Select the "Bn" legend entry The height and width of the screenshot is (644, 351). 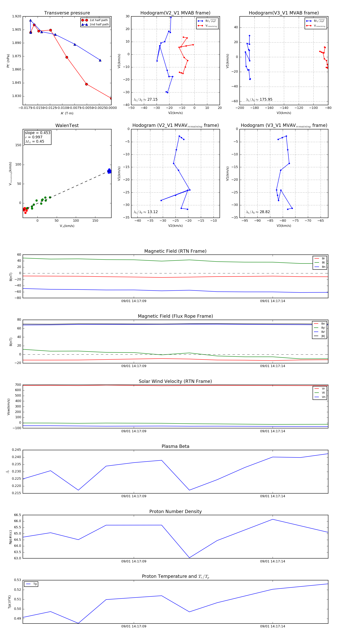tap(320, 267)
